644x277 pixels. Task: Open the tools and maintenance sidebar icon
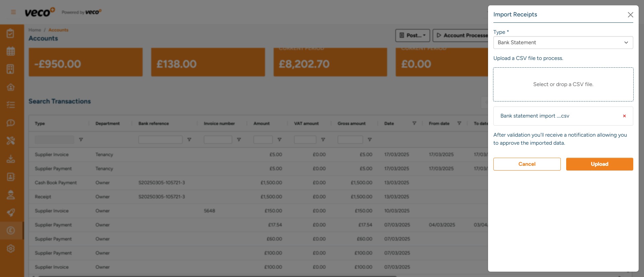click(x=11, y=141)
